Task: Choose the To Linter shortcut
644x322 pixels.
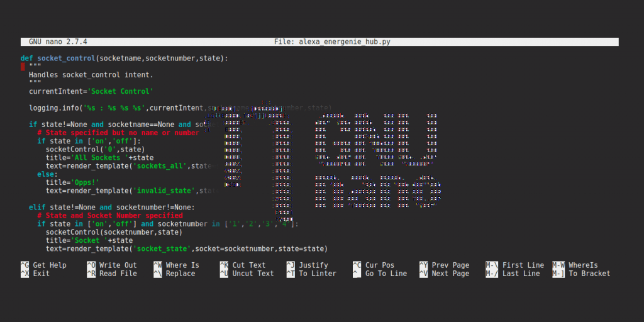Action: pyautogui.click(x=317, y=274)
